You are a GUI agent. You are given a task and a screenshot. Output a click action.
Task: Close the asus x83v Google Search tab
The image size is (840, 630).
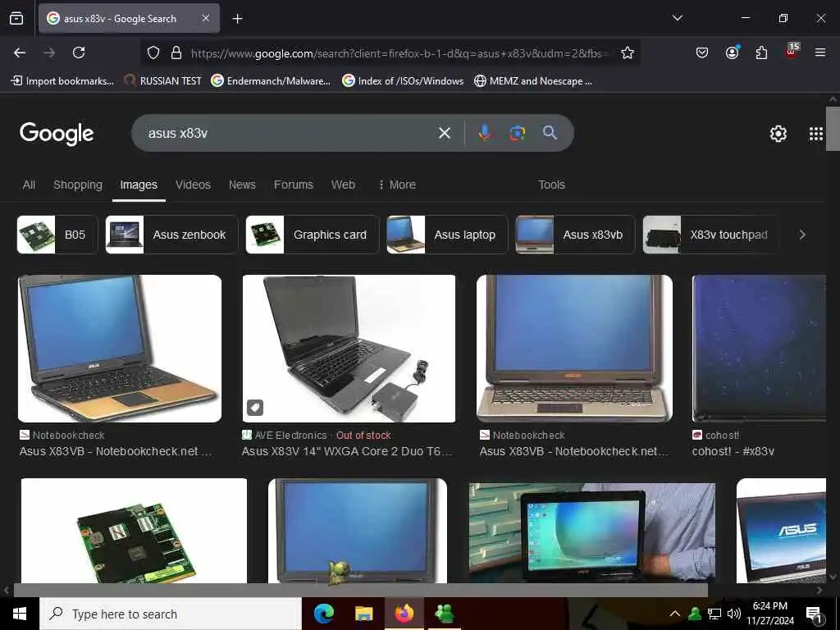pos(206,18)
